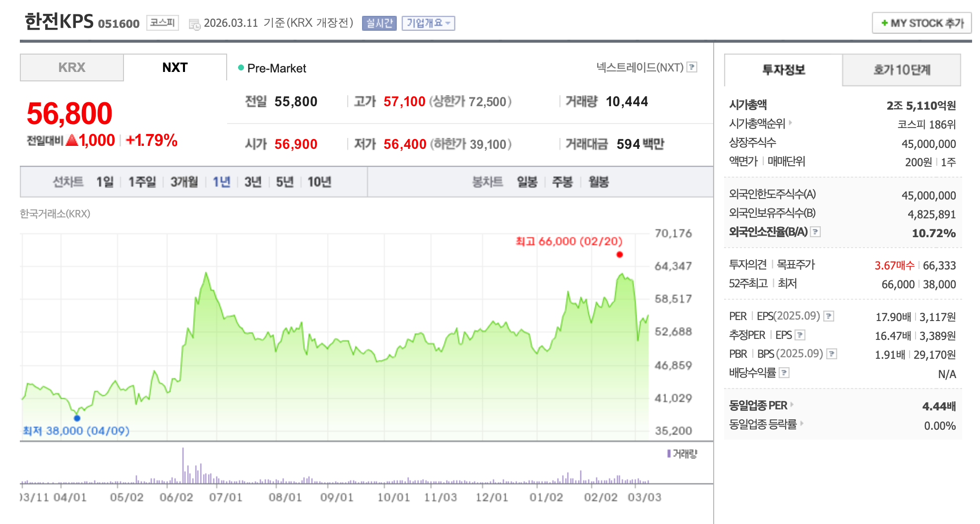
Task: Open the PBR BPS(2025.09) help icon
Action: [832, 354]
